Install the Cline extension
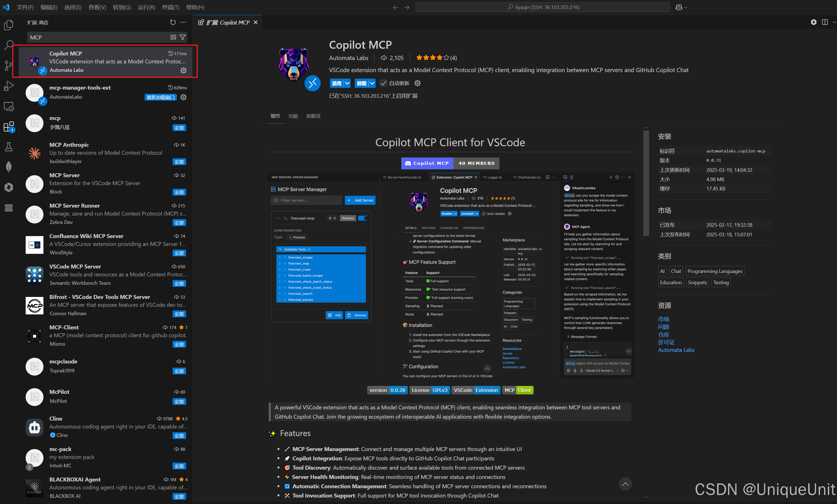The image size is (837, 504). (x=179, y=436)
